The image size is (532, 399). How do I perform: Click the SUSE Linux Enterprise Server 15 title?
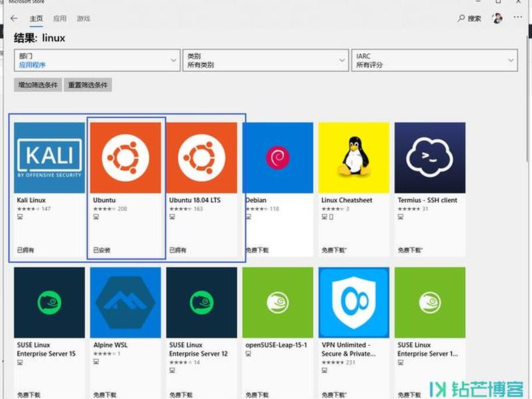coord(46,349)
